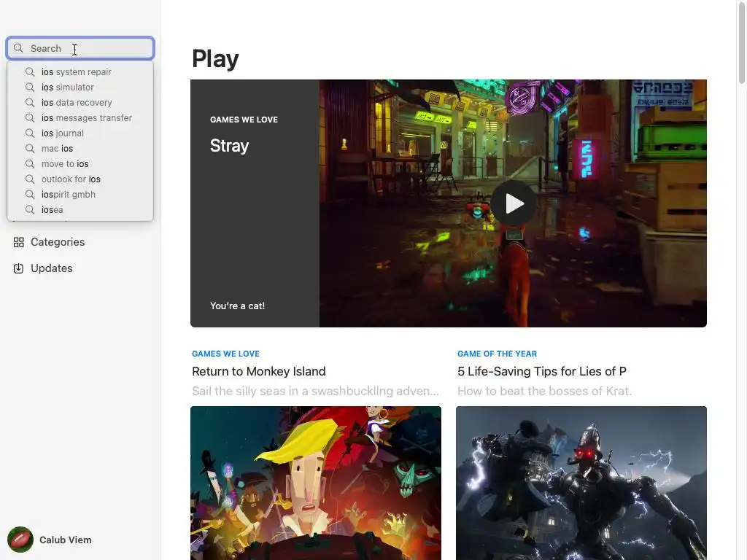Open Lies of P artwork thumbnail
The height and width of the screenshot is (560, 747).
click(581, 483)
